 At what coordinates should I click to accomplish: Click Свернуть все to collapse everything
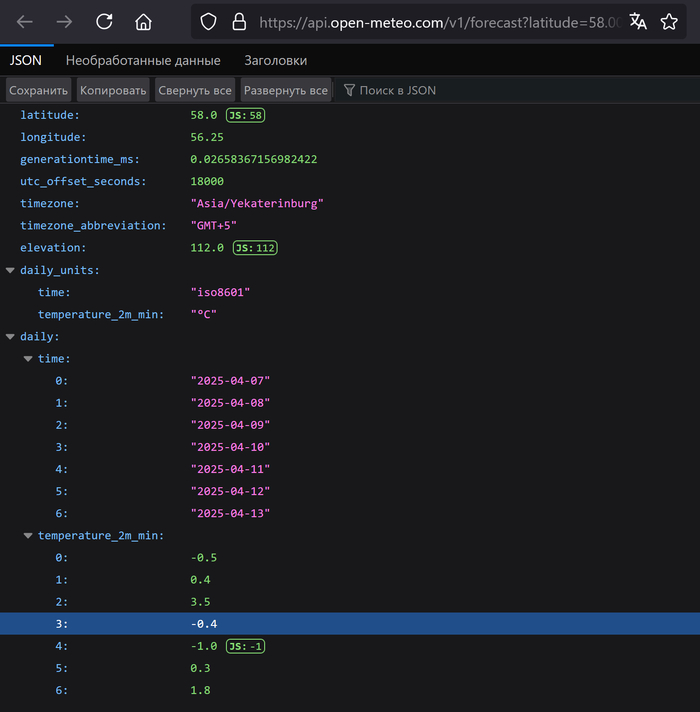[195, 90]
